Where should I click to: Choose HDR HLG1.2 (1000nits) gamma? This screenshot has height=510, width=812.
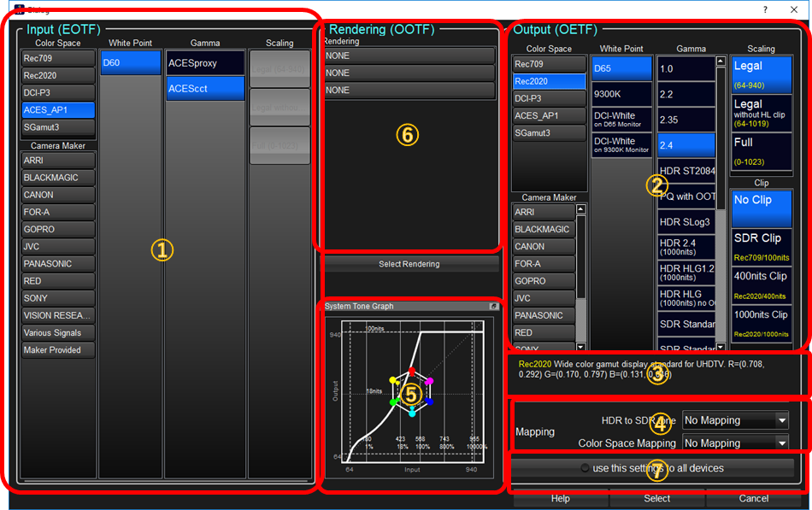pyautogui.click(x=686, y=273)
